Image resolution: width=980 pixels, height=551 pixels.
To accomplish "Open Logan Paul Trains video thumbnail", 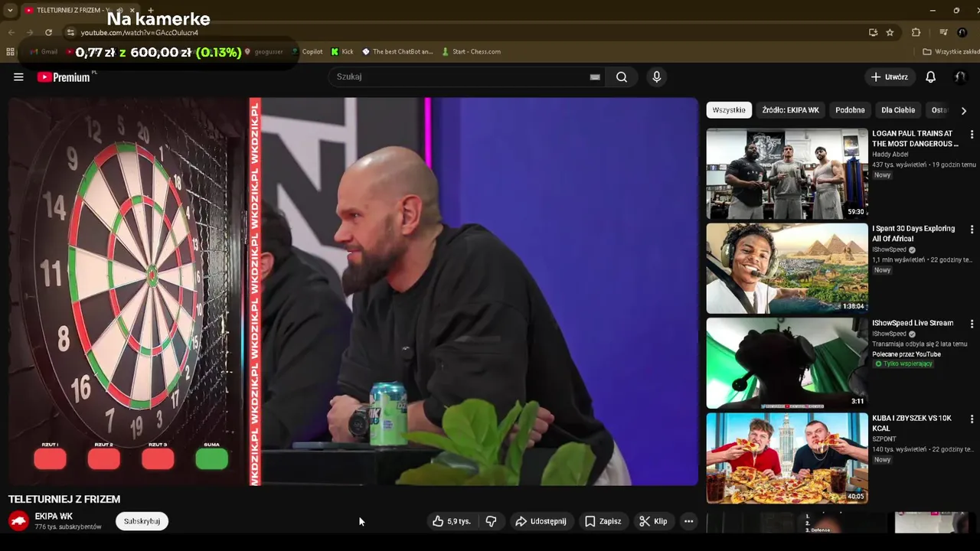I will click(x=787, y=174).
